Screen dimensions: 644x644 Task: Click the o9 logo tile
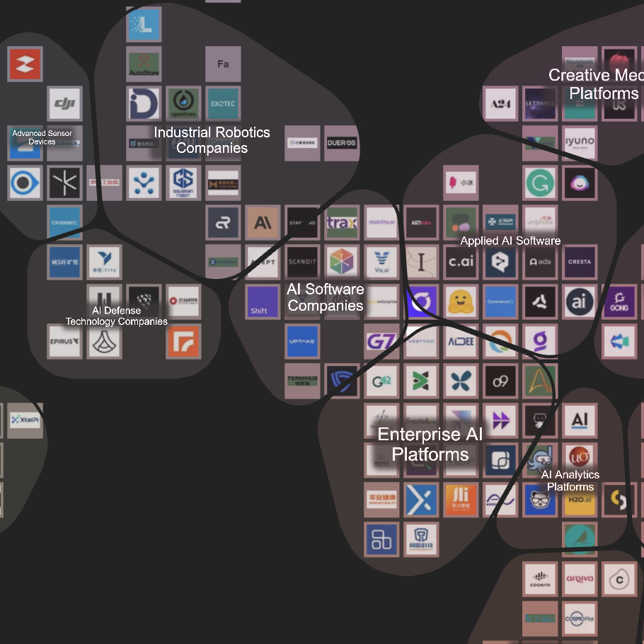tap(500, 381)
